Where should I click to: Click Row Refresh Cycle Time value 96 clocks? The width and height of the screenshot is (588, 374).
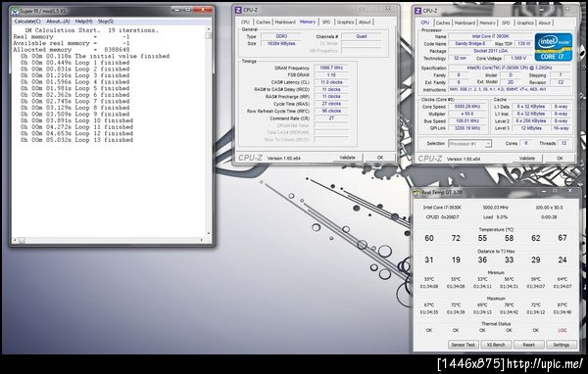pos(331,111)
